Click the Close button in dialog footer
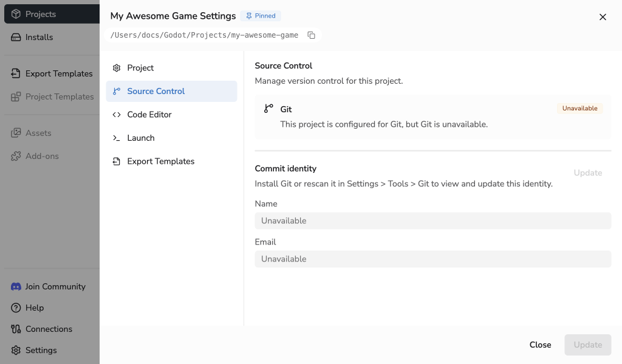The image size is (622, 364). [x=540, y=345]
